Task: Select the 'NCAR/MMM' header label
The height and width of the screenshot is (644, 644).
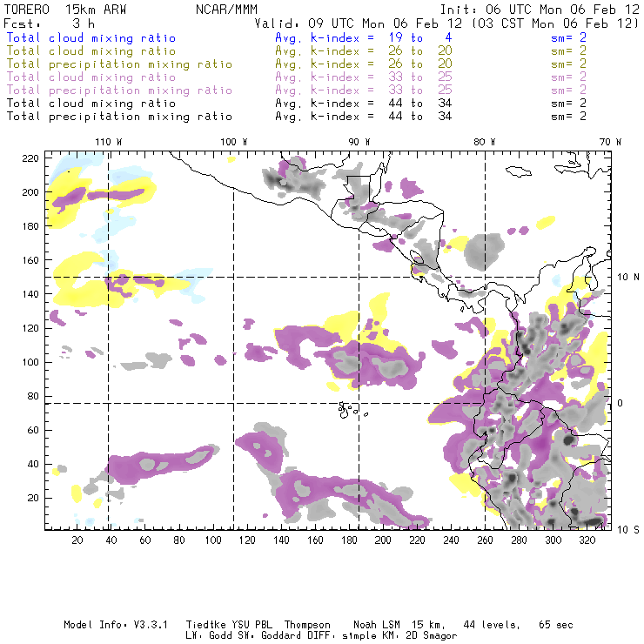Action: (226, 10)
